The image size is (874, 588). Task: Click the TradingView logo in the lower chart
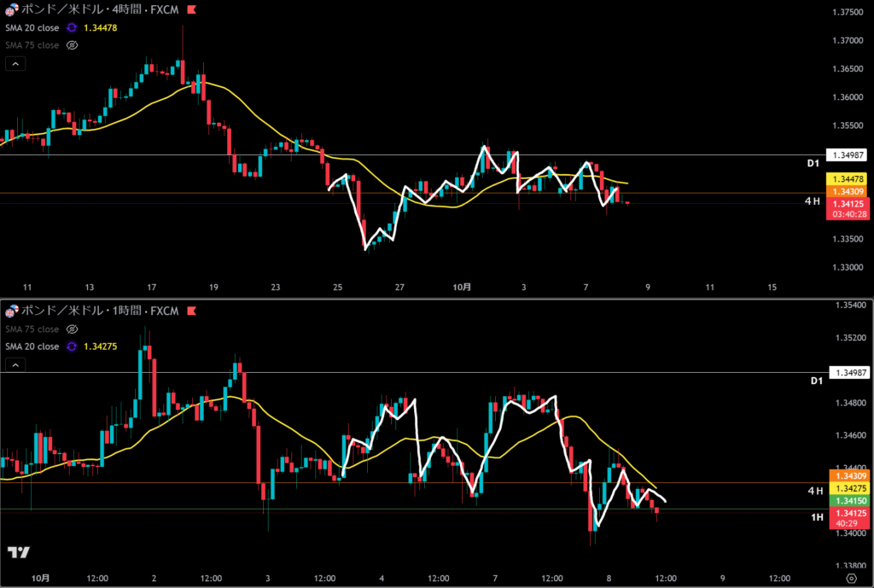(x=17, y=552)
